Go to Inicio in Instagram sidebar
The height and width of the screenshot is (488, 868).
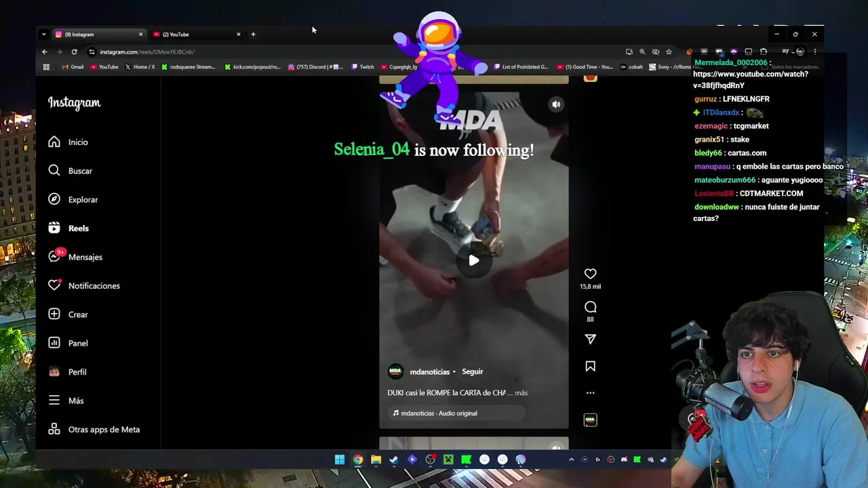pyautogui.click(x=68, y=142)
